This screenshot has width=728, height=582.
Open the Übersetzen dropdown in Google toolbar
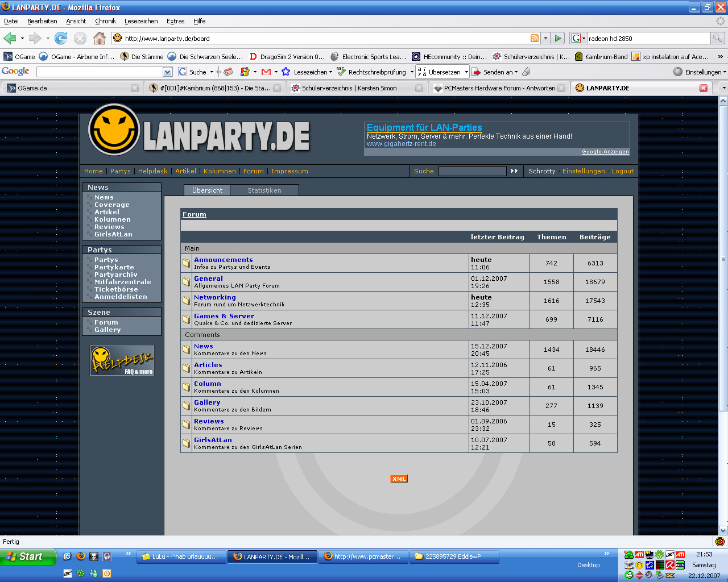click(466, 72)
